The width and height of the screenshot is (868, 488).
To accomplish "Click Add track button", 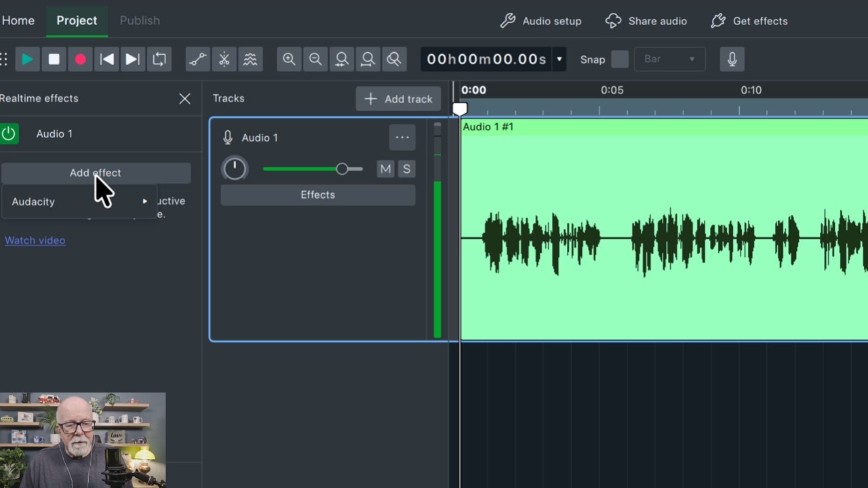I will click(398, 99).
